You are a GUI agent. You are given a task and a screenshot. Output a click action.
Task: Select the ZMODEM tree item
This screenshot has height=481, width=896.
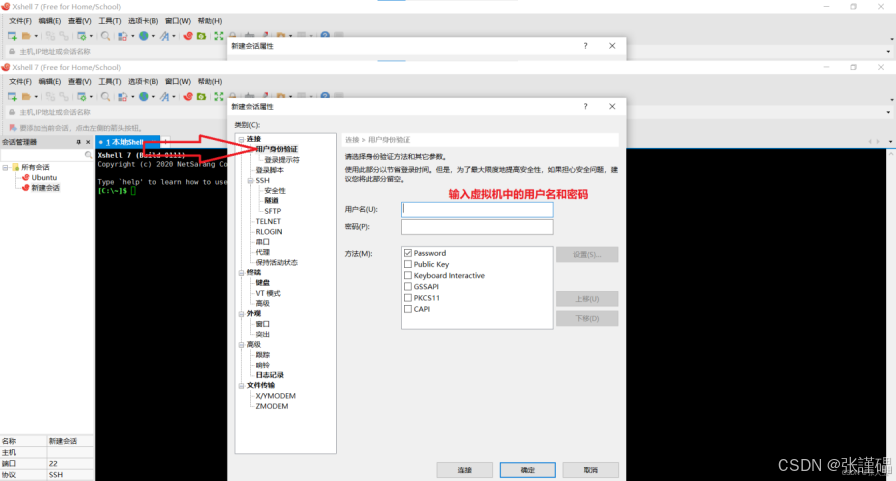tap(272, 406)
